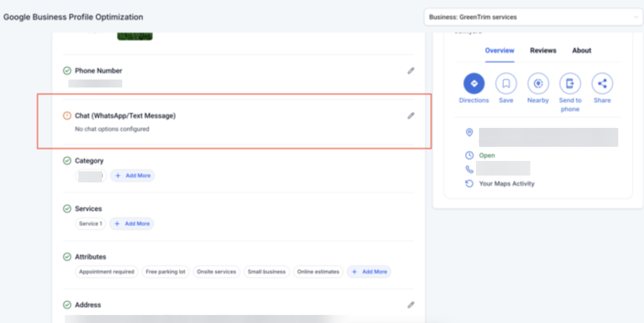The height and width of the screenshot is (323, 644).
Task: Click the green Open status text
Action: coord(487,155)
